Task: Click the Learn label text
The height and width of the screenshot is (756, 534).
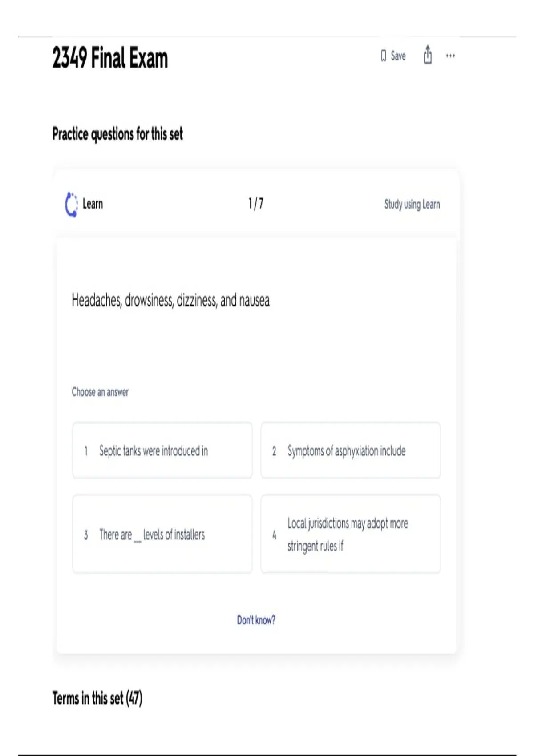Action: pyautogui.click(x=93, y=204)
